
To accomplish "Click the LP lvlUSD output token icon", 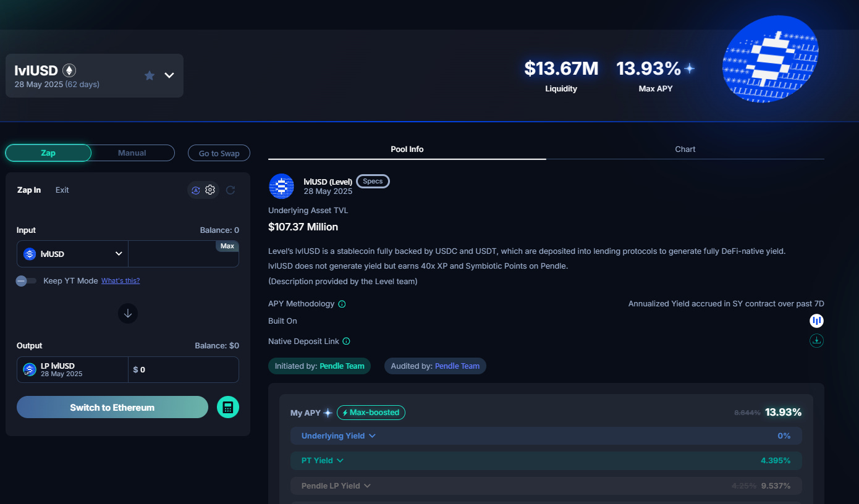I will [x=30, y=369].
